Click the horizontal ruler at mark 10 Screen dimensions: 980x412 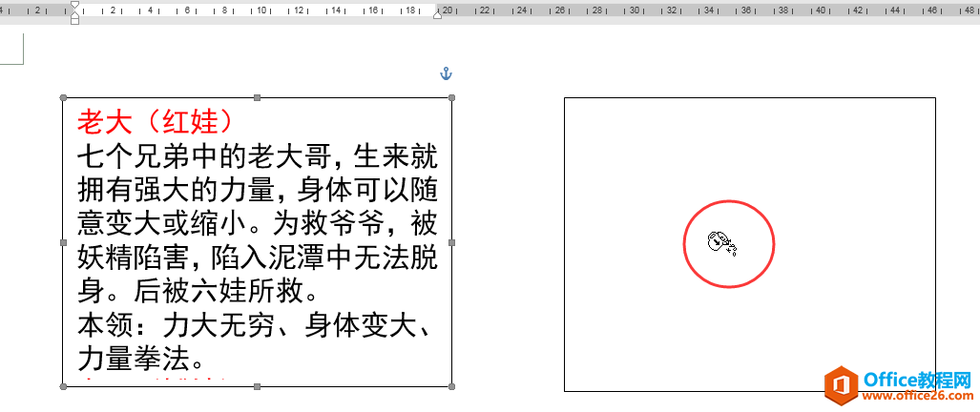tap(261, 10)
